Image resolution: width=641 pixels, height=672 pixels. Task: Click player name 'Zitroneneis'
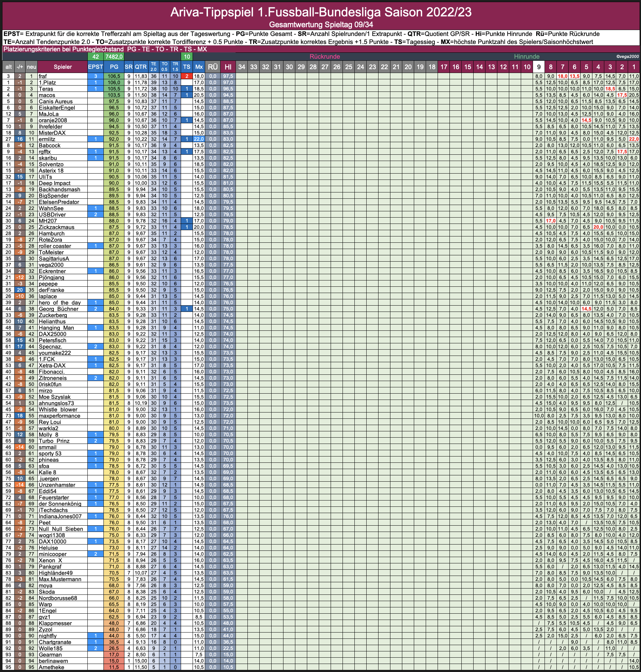point(53,378)
